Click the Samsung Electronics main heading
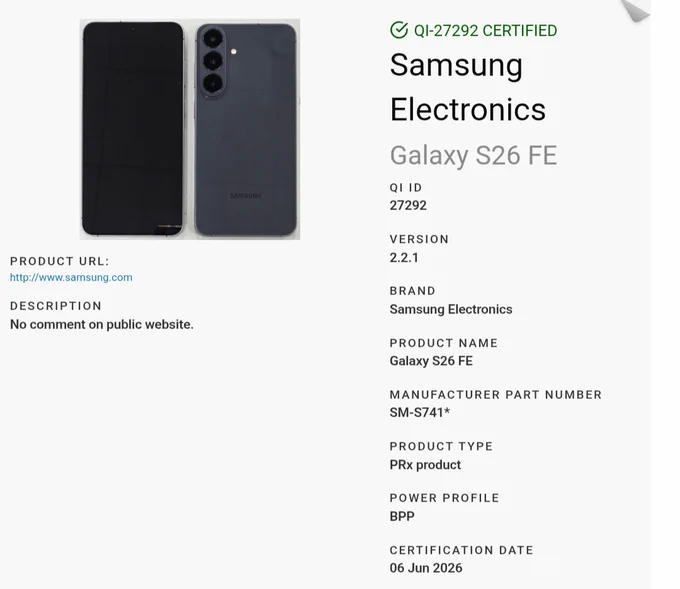This screenshot has width=680, height=589. click(x=468, y=87)
